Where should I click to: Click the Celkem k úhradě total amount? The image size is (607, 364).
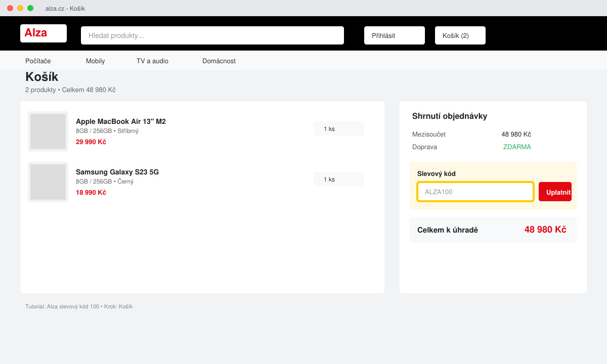pyautogui.click(x=545, y=230)
